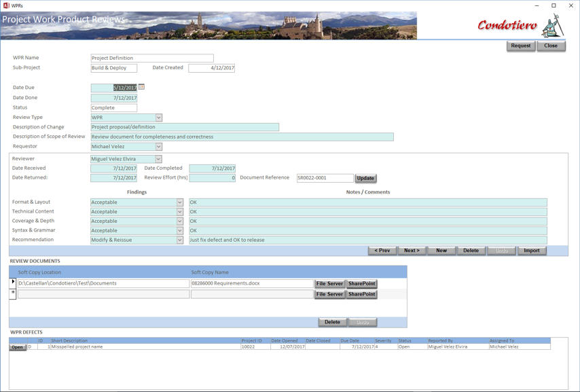Update the Document Reference
Image resolution: width=580 pixels, height=392 pixels.
[x=365, y=179]
